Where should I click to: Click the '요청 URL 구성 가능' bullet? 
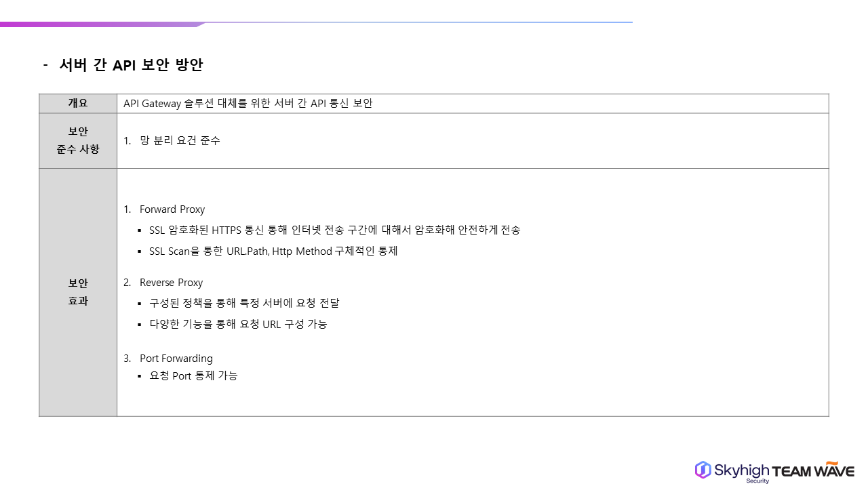point(238,324)
